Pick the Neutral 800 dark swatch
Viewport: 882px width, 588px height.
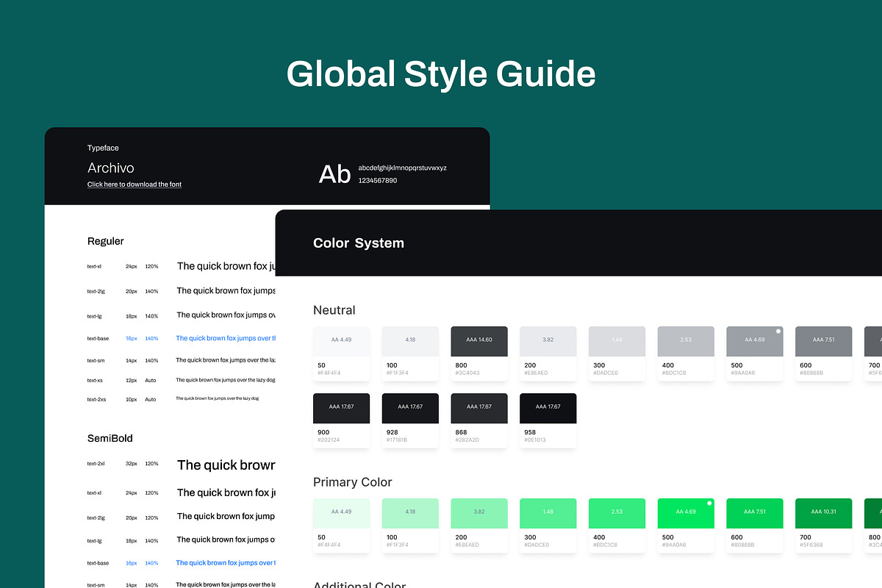coord(479,354)
